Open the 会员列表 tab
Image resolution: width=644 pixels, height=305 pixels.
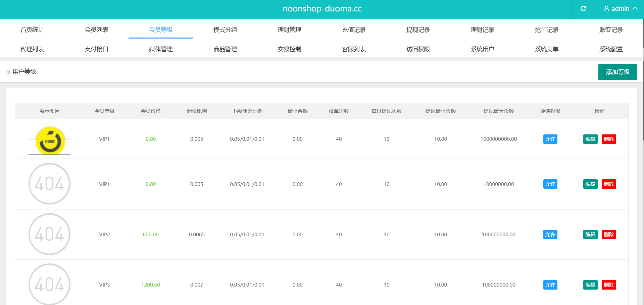96,30
